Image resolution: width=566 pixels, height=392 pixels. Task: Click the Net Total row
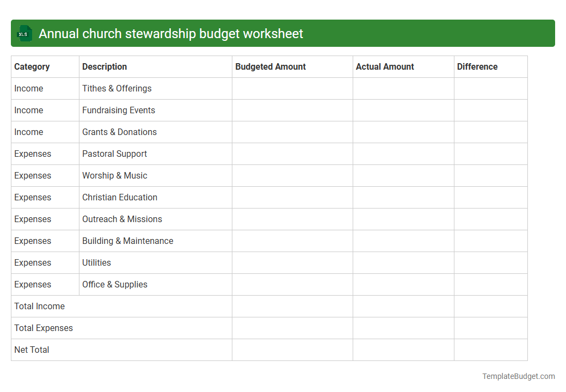click(32, 350)
